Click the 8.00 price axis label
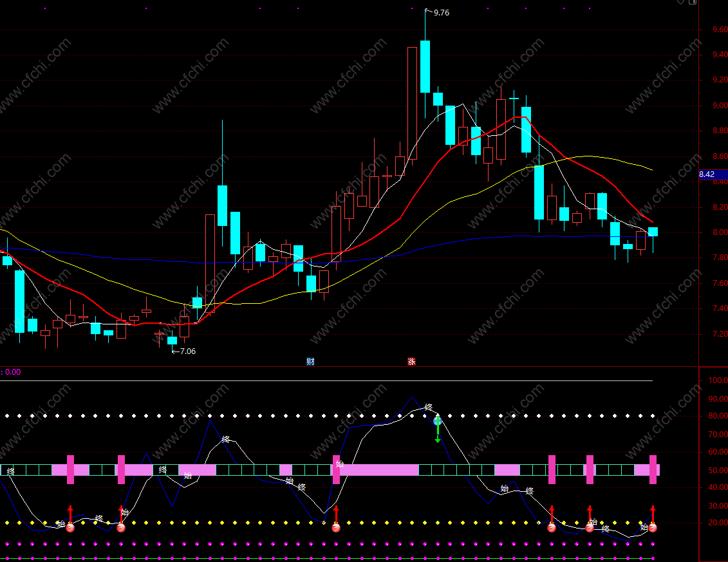This screenshot has width=728, height=562. click(720, 232)
